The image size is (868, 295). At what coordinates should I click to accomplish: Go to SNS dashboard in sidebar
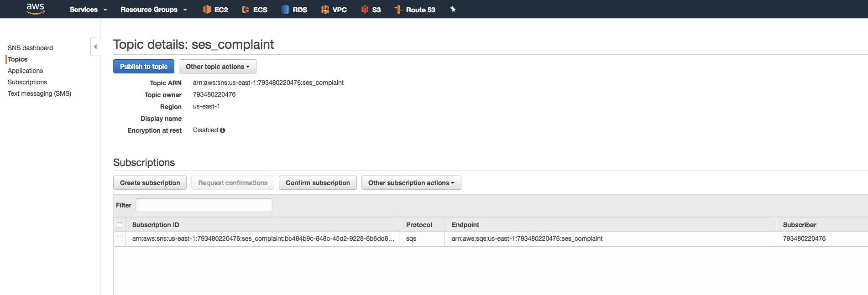click(30, 48)
